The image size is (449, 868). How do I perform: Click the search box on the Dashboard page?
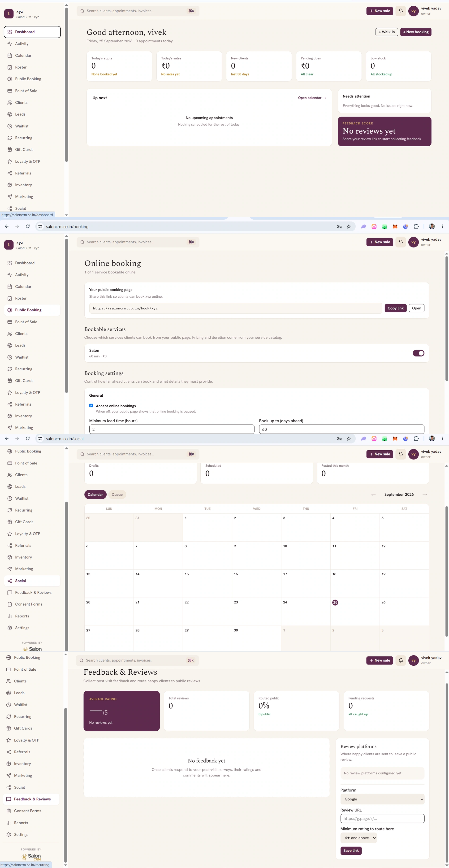pos(138,11)
